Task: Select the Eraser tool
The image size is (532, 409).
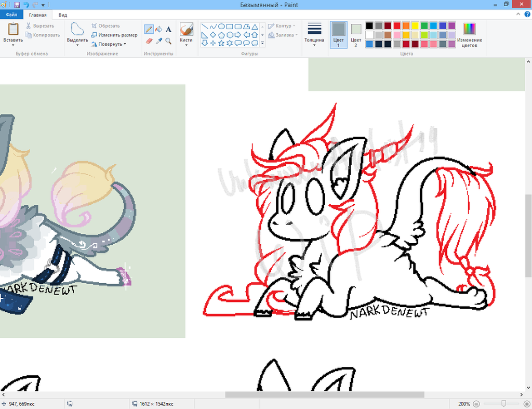Action: click(x=149, y=41)
